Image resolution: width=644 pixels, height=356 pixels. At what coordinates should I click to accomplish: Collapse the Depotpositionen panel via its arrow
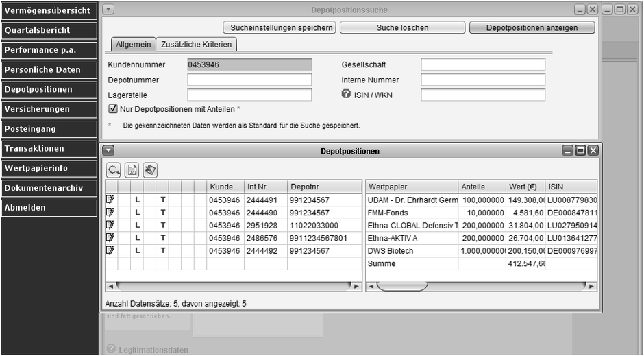pos(109,150)
